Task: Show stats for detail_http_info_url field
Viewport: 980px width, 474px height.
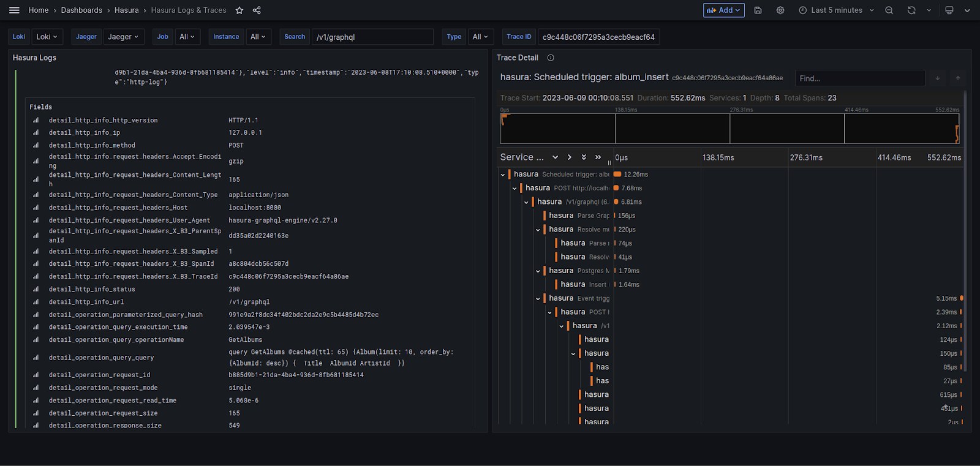Action: click(36, 302)
